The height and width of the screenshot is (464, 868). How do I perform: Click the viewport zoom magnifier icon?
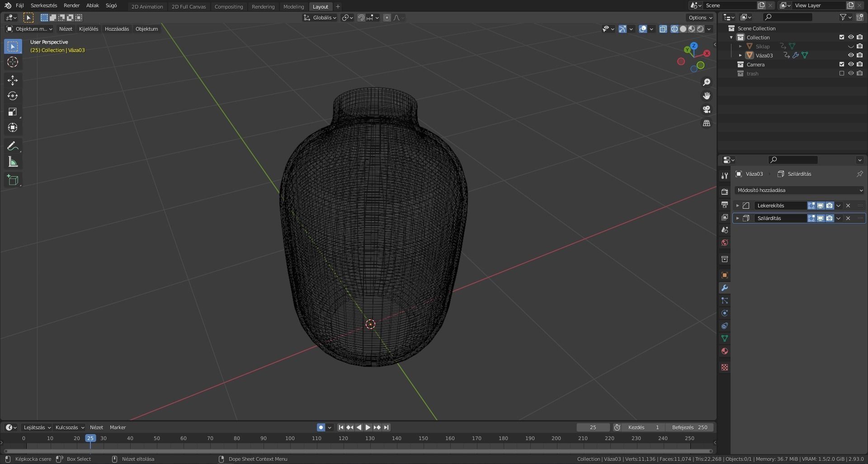pos(707,82)
